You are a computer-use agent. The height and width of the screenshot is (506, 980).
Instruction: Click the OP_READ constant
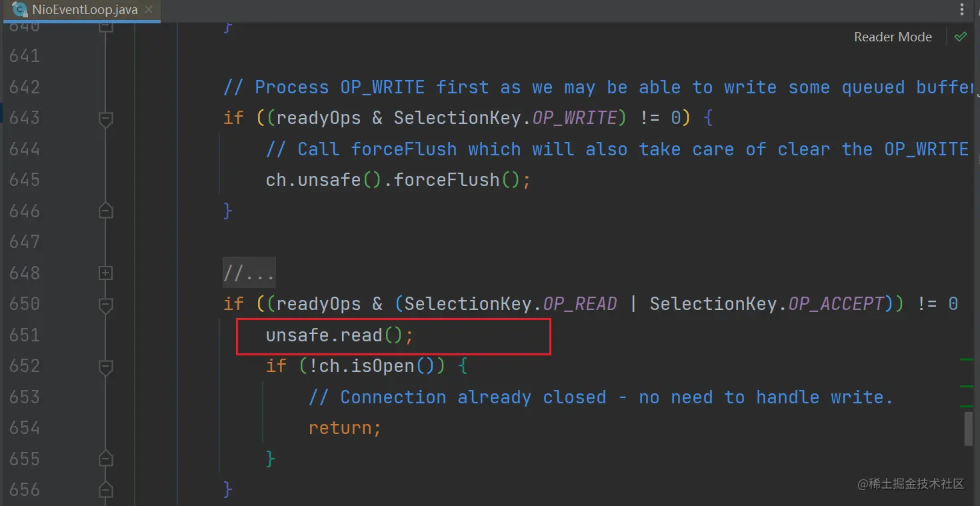580,304
